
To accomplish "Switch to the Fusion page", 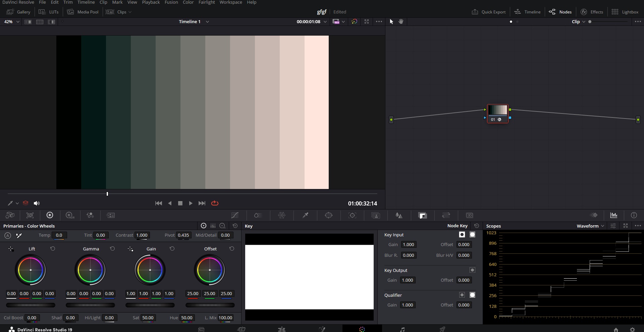I will 322,329.
